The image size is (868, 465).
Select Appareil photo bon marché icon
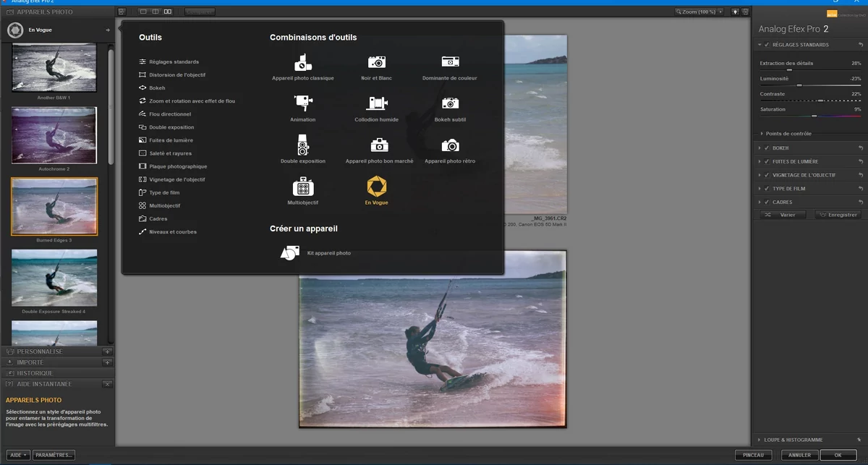pyautogui.click(x=379, y=145)
